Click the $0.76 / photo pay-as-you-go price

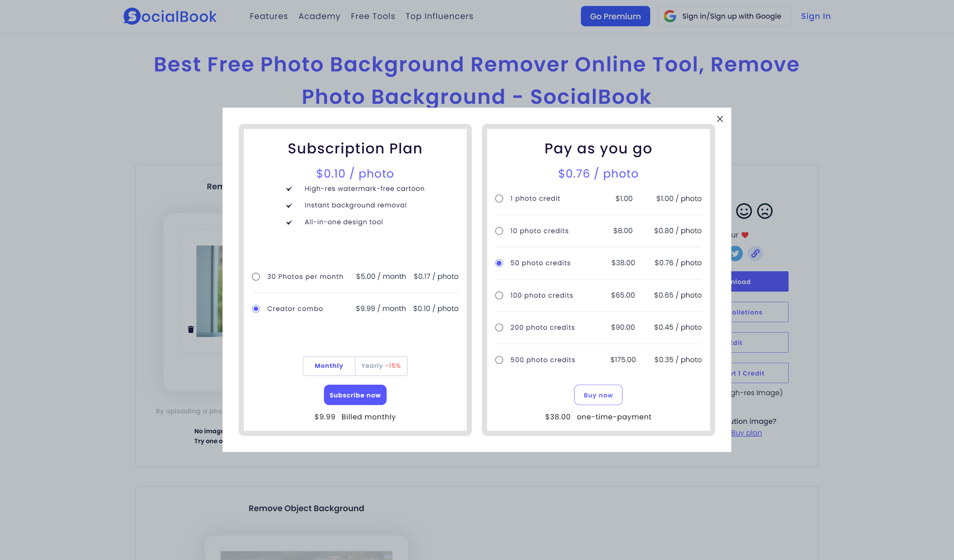click(598, 173)
